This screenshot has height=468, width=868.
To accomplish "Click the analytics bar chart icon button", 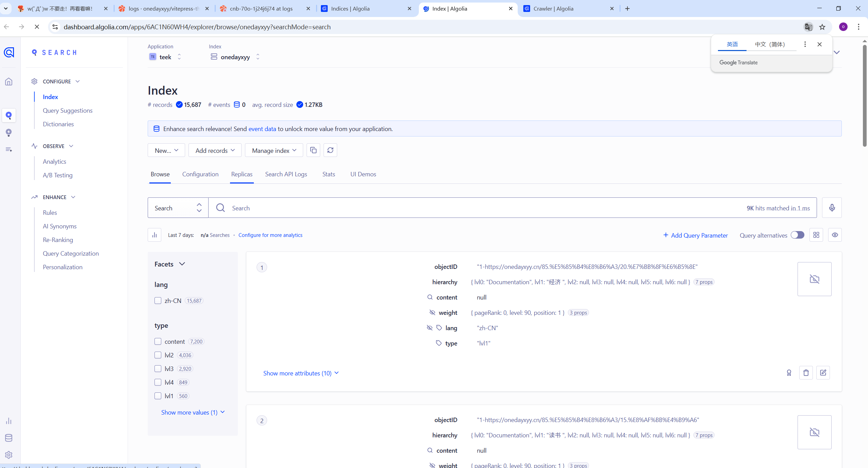I will click(154, 235).
